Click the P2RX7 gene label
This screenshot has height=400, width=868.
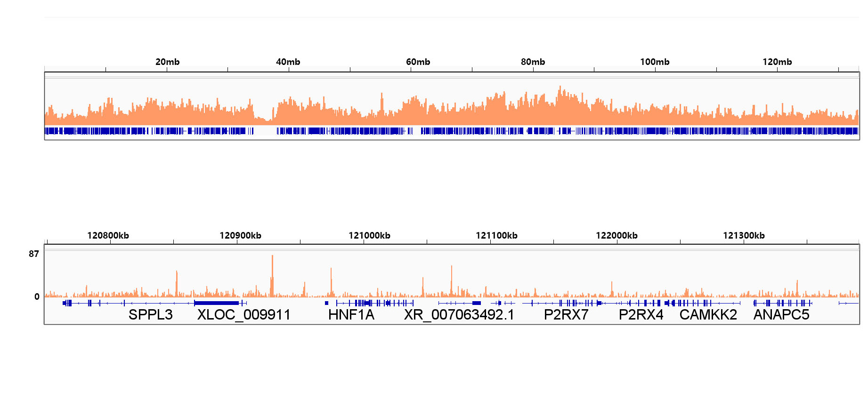point(566,314)
